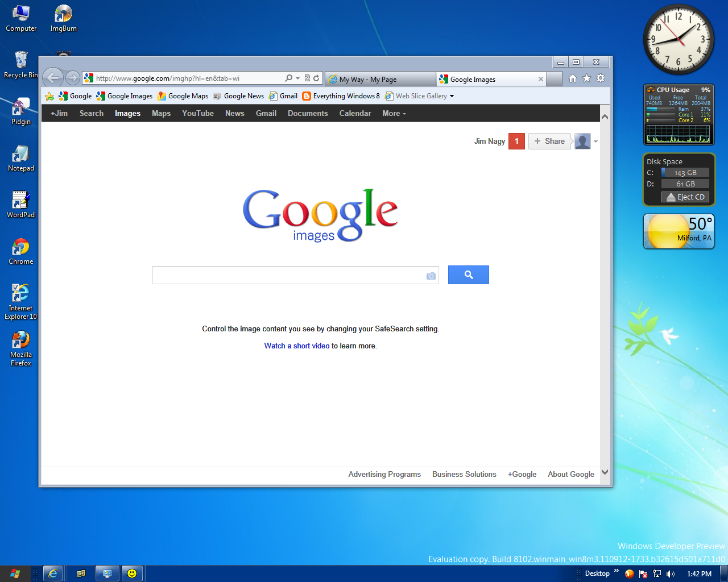Toggle Compatibility View icon in address bar
The image size is (728, 582).
tap(307, 78)
